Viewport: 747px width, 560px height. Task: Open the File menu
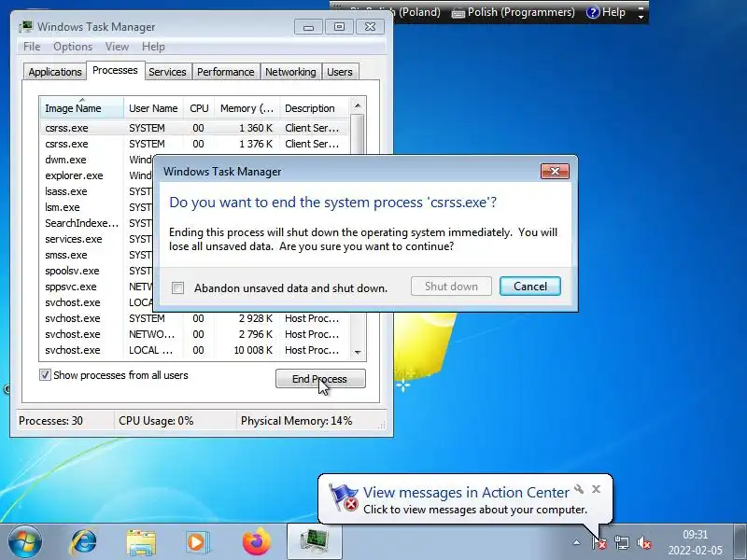pyautogui.click(x=32, y=47)
